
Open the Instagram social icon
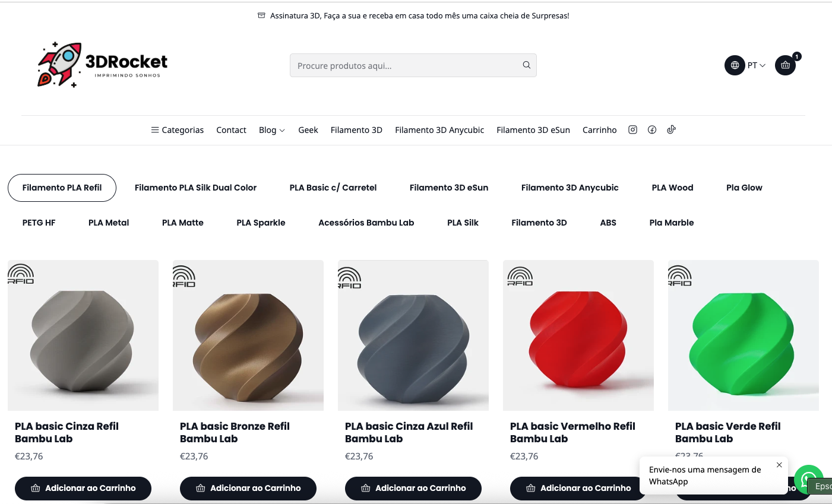click(632, 130)
